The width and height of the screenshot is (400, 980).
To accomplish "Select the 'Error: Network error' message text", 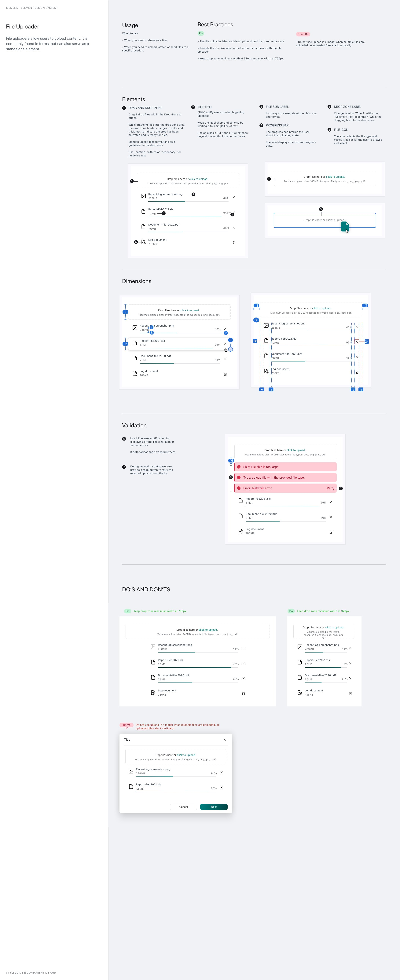I will (257, 488).
